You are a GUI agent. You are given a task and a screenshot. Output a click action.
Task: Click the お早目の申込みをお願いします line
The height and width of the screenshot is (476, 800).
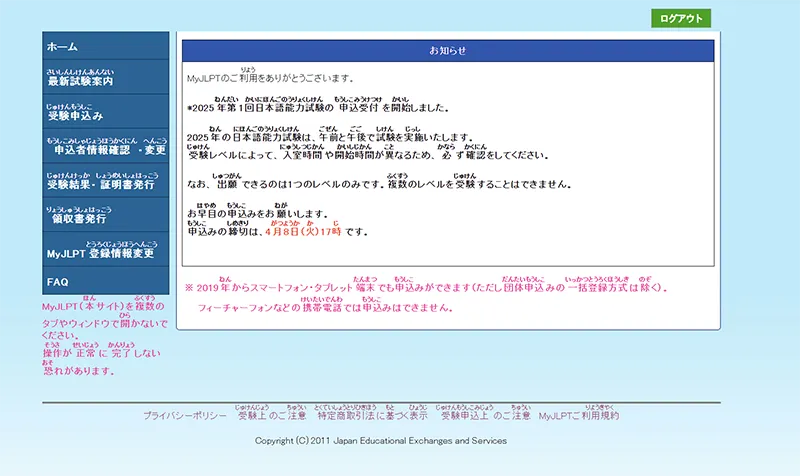tap(258, 214)
